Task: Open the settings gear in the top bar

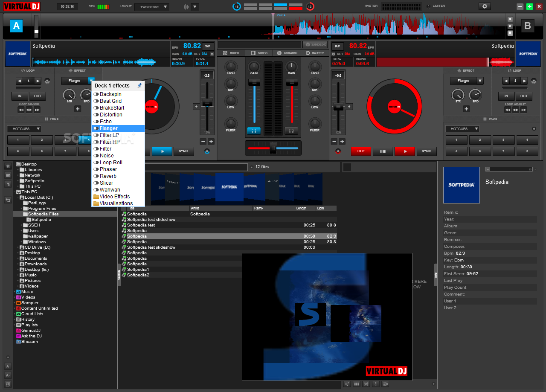Action: (x=484, y=6)
